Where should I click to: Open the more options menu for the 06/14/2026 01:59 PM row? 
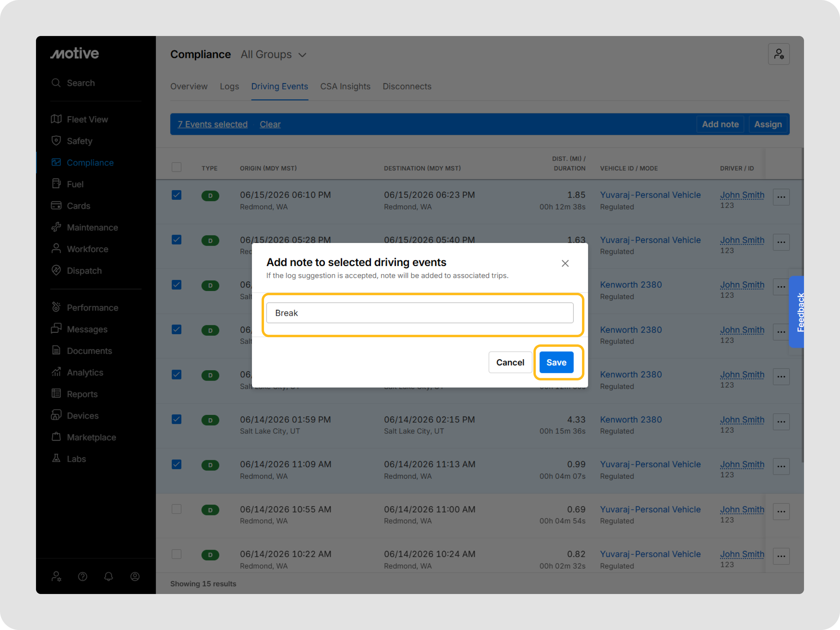[781, 421]
